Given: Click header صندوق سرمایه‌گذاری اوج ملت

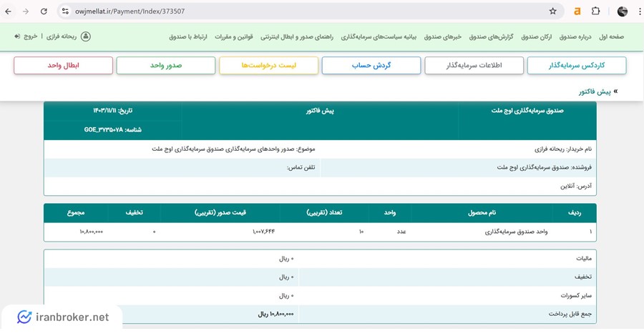Looking at the screenshot, I should (527, 111).
